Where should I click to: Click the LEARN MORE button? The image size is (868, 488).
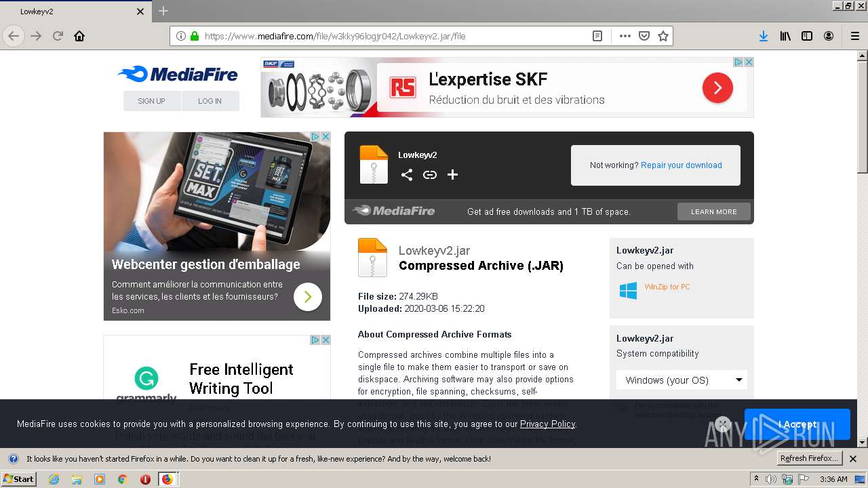[714, 211]
